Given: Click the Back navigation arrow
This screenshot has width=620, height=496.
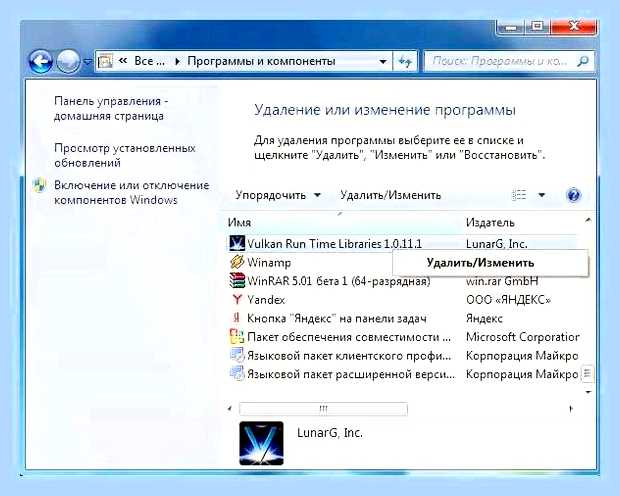Looking at the screenshot, I should pyautogui.click(x=41, y=62).
